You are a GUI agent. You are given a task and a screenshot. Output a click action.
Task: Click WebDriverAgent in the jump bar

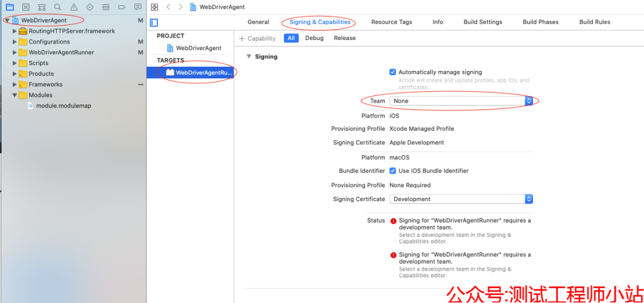click(x=222, y=7)
